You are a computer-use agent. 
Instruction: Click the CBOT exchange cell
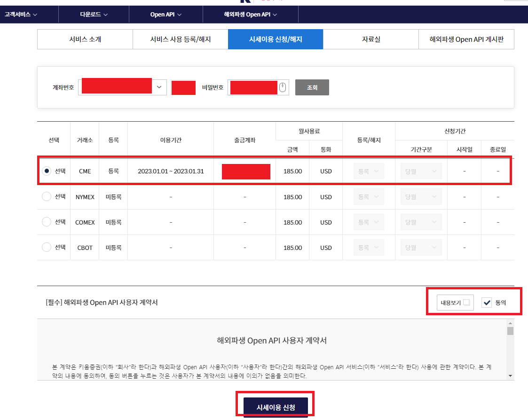[85, 248]
